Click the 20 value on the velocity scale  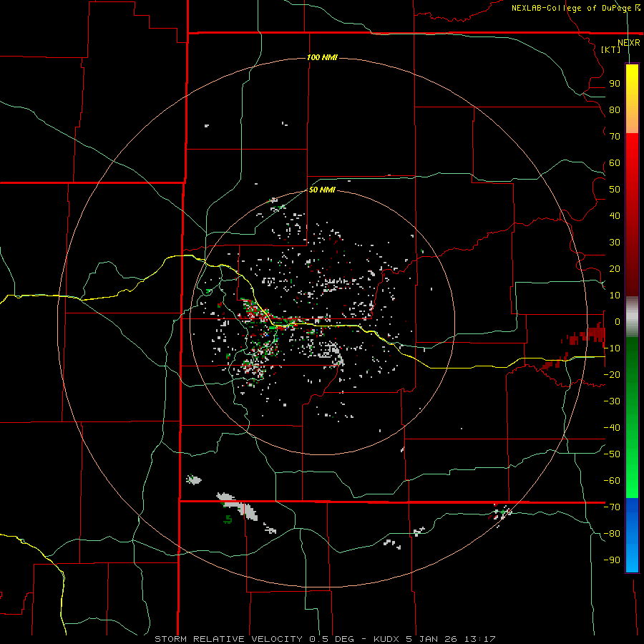(x=615, y=269)
